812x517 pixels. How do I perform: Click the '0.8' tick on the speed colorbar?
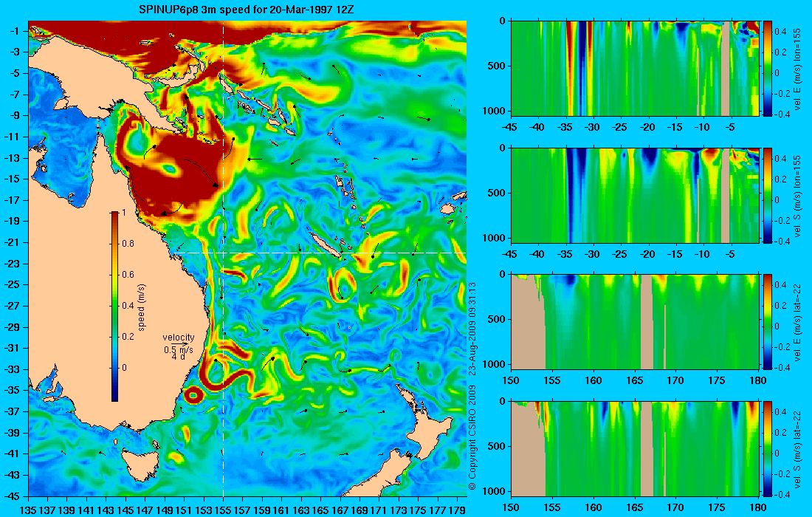point(128,244)
